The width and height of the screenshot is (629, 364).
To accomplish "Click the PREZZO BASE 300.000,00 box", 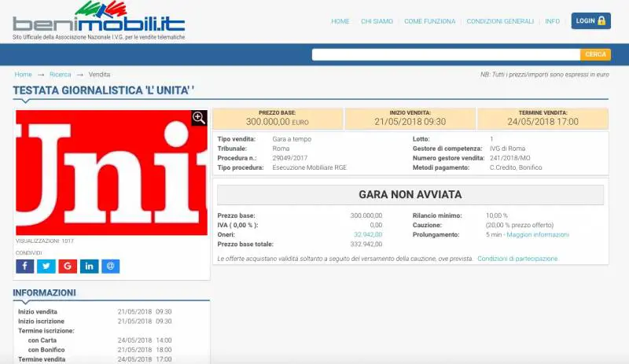I will pyautogui.click(x=278, y=119).
